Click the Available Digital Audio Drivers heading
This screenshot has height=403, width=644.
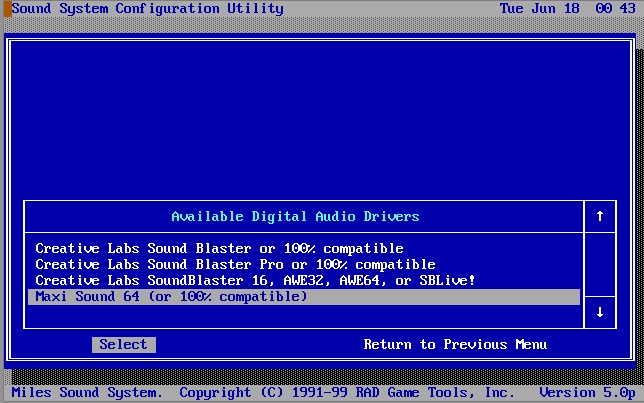(x=295, y=216)
